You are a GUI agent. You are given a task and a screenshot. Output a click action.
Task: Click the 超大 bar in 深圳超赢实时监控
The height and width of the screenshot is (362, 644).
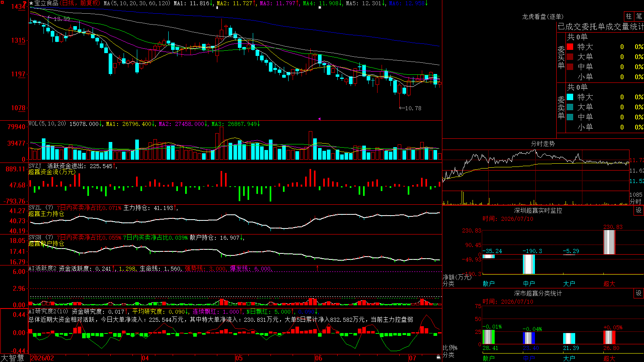tap(609, 242)
